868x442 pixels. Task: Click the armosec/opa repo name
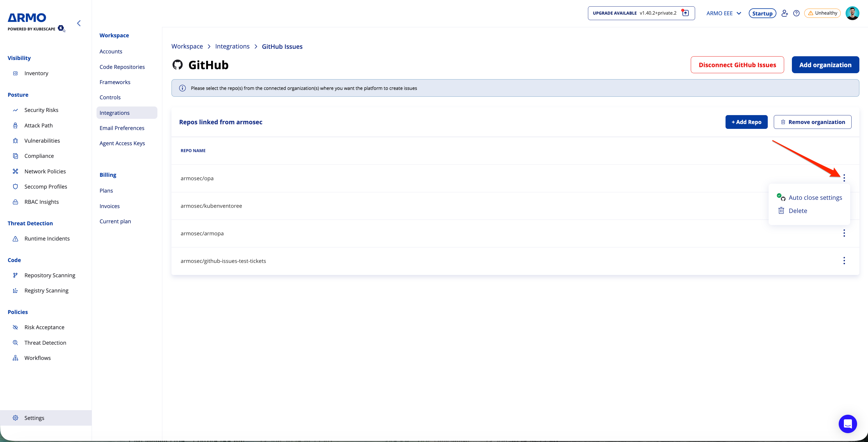click(x=197, y=178)
